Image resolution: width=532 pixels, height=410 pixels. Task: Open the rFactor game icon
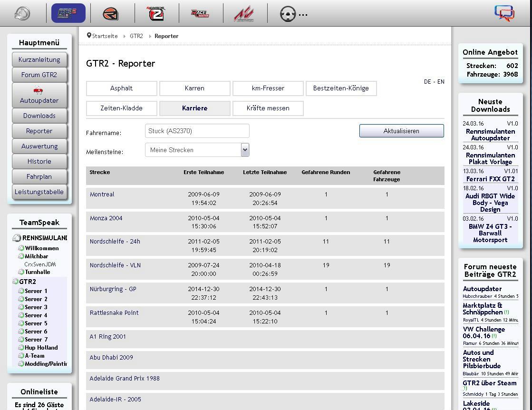point(111,14)
